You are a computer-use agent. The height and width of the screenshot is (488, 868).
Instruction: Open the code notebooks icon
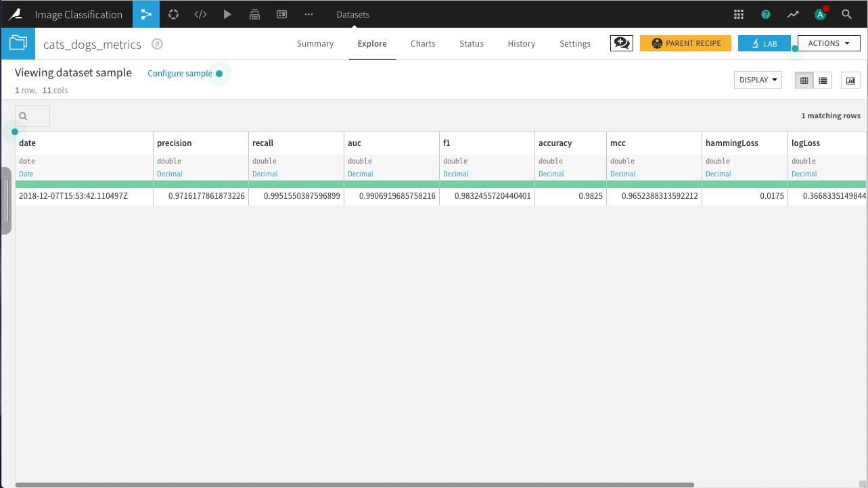point(200,14)
